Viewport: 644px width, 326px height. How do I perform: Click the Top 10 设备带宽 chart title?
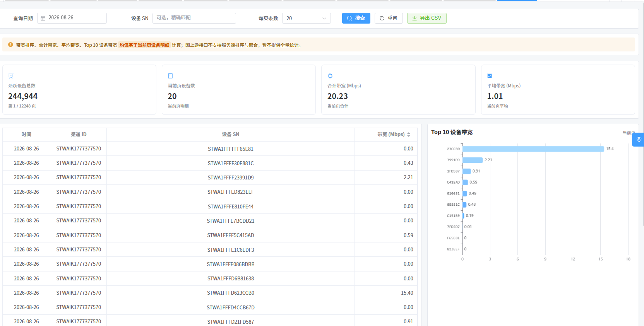pos(452,132)
